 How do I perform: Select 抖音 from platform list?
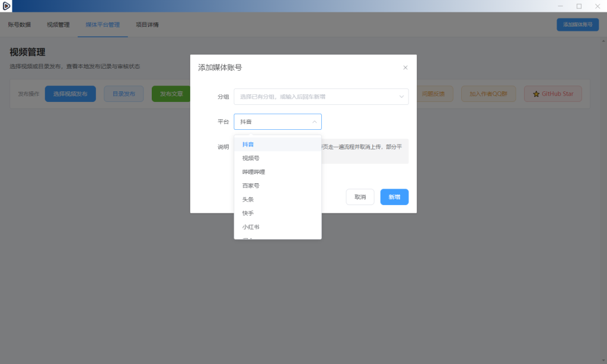click(x=277, y=145)
